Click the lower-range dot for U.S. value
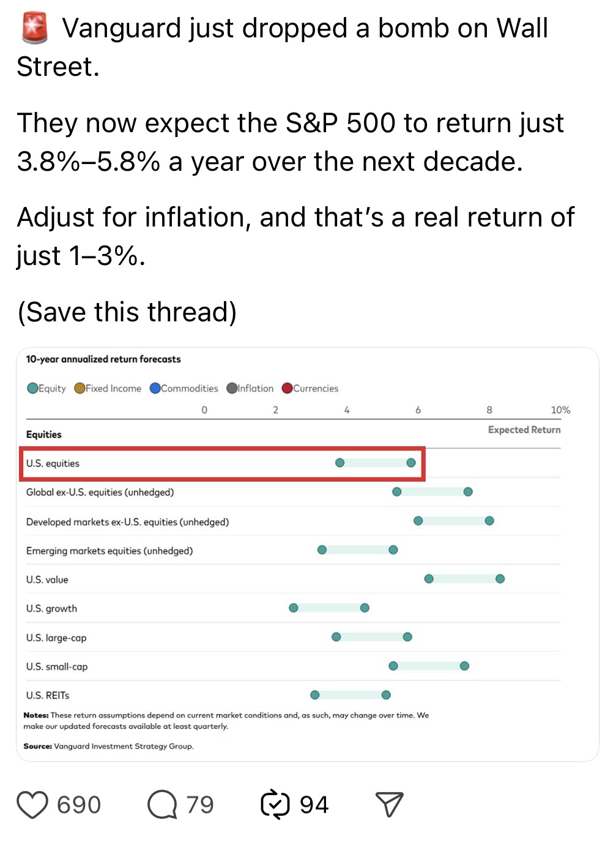The height and width of the screenshot is (841, 616). pos(429,579)
